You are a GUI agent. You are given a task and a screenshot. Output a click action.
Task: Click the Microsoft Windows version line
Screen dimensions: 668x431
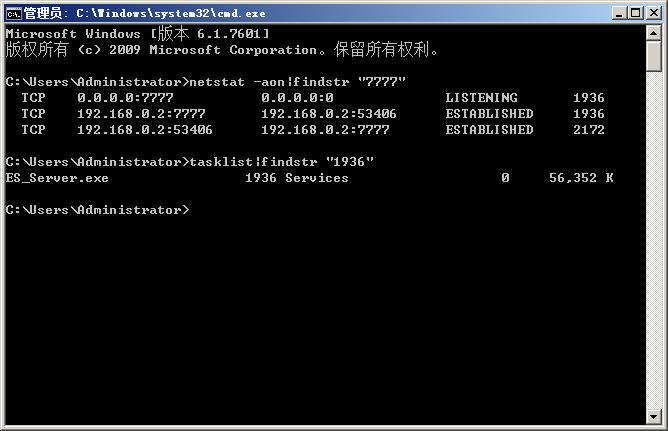pos(137,34)
